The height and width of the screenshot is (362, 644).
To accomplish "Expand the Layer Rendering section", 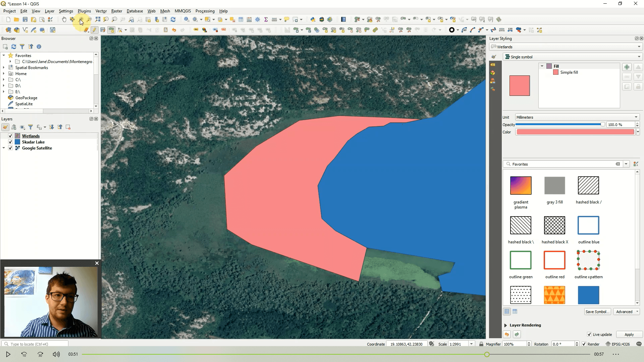I will click(506, 325).
